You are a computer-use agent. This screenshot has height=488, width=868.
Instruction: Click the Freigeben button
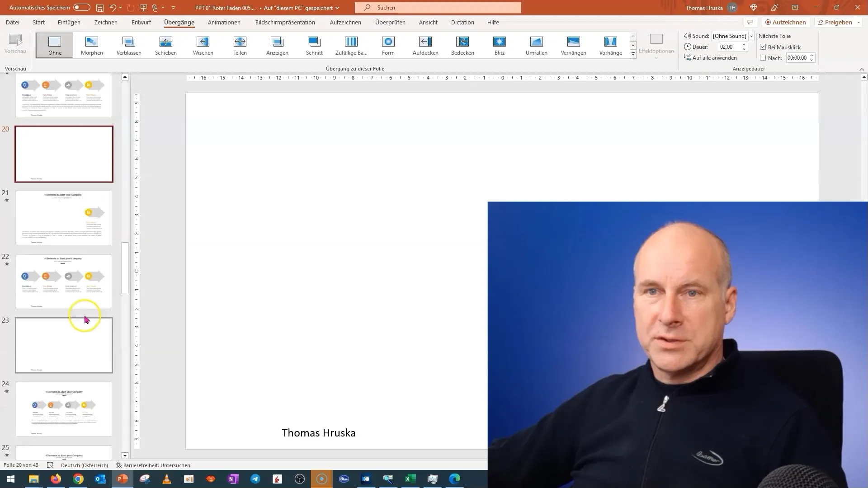pos(835,22)
